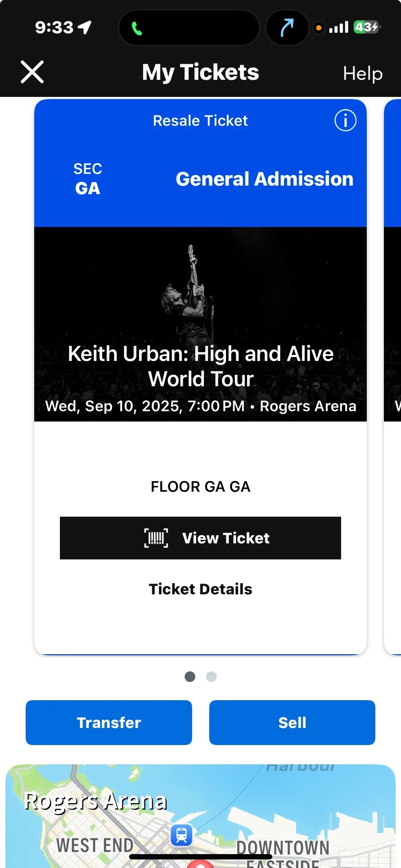Tap the green phone call indicator
The height and width of the screenshot is (868, 401).
click(x=137, y=29)
